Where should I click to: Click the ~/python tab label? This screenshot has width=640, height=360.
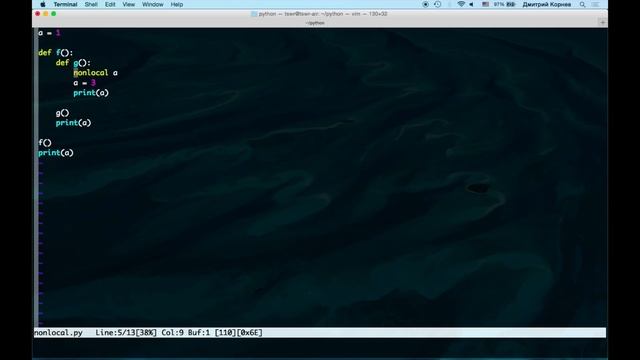click(x=315, y=23)
